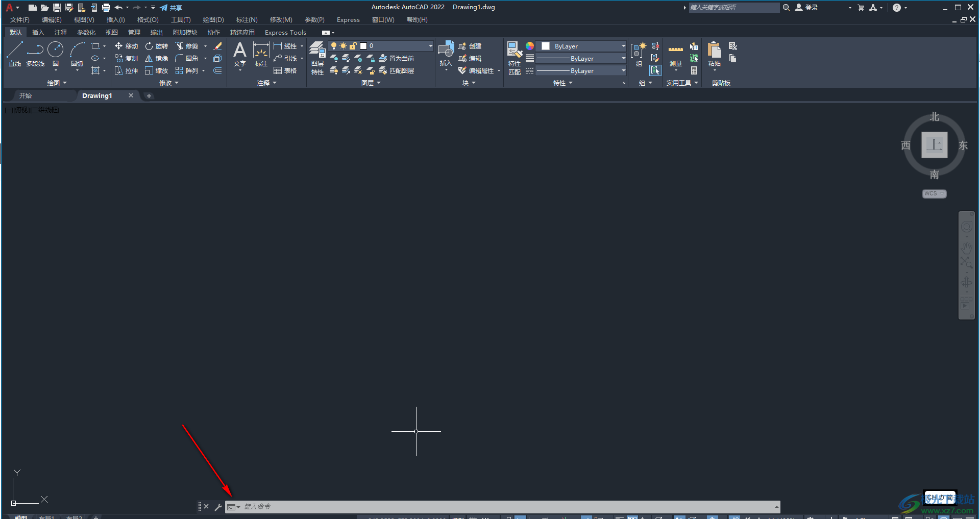Insert a Table (表格)
This screenshot has width=980, height=519.
click(285, 70)
